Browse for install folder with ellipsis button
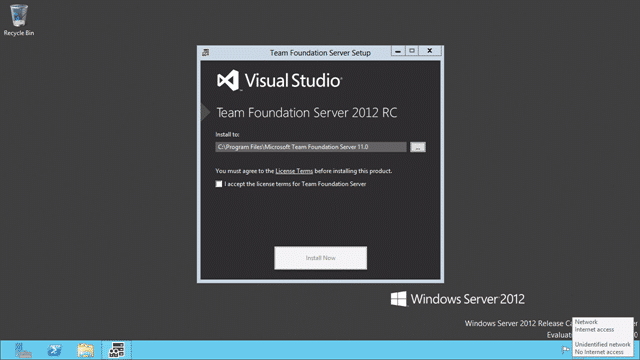 pyautogui.click(x=418, y=147)
